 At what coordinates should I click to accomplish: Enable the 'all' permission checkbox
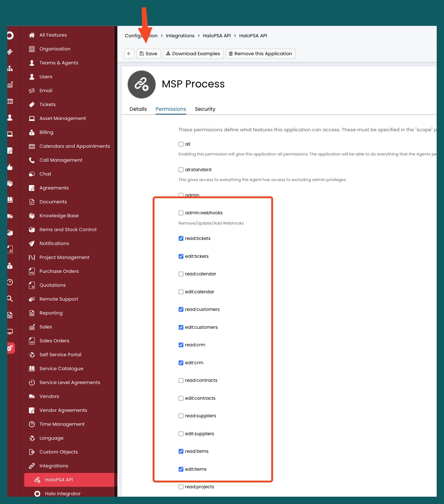click(x=181, y=144)
